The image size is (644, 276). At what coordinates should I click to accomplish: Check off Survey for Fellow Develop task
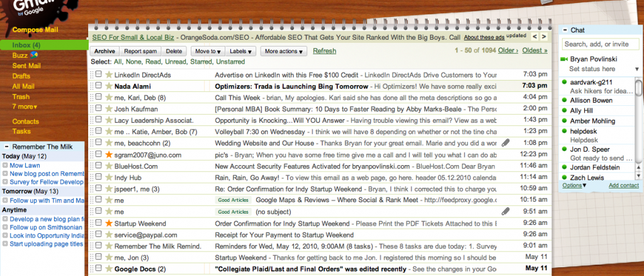[x=5, y=182]
